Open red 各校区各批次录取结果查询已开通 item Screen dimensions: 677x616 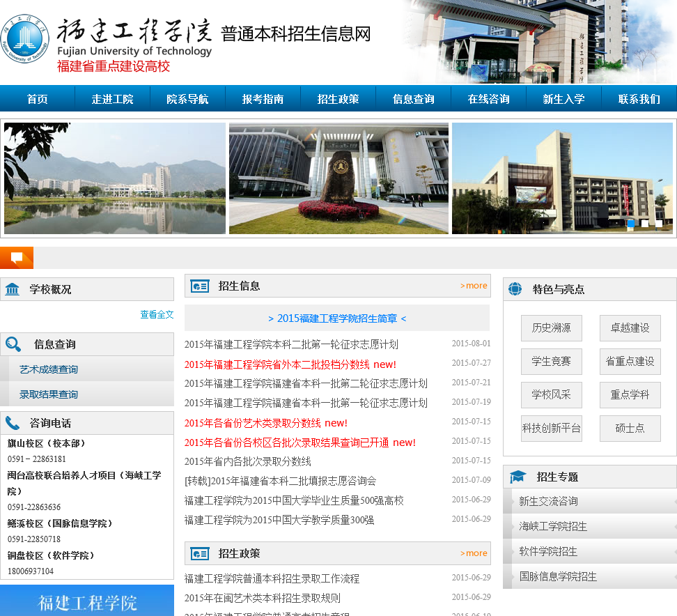click(300, 442)
